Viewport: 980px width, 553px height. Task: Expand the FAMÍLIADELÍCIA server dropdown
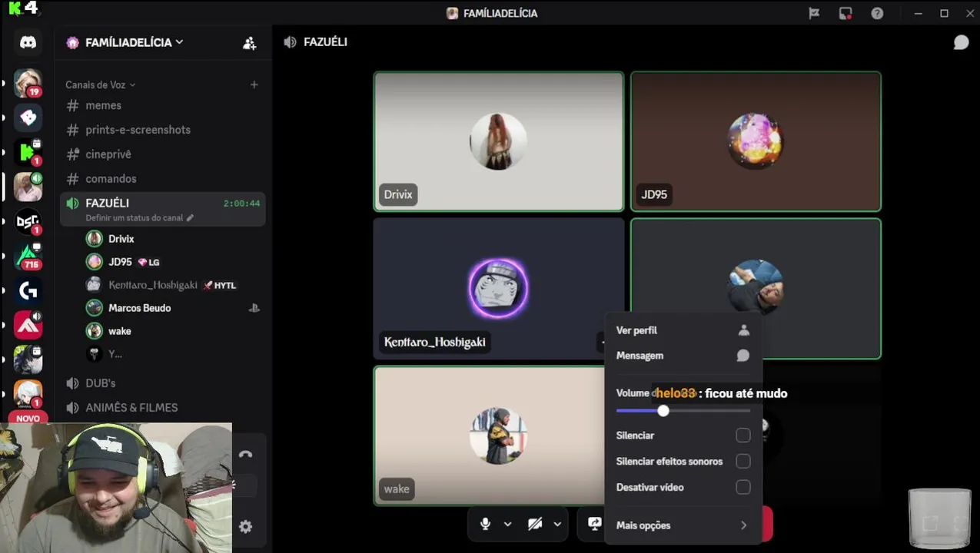[179, 42]
